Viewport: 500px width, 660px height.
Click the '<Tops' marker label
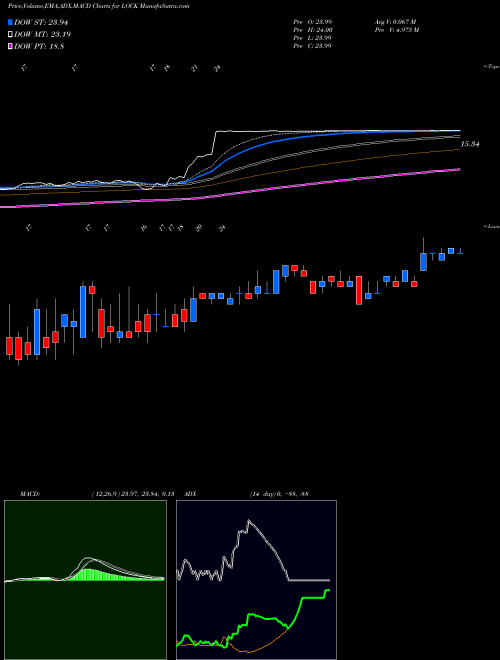point(491,67)
